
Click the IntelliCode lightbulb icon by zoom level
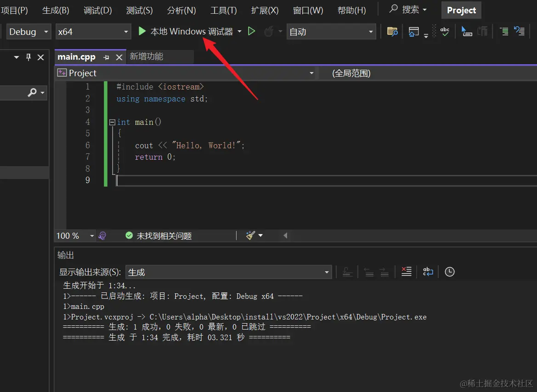click(102, 235)
